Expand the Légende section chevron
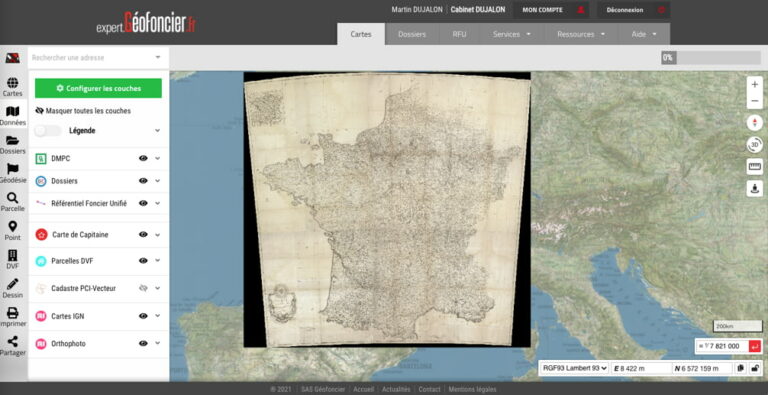 point(158,130)
